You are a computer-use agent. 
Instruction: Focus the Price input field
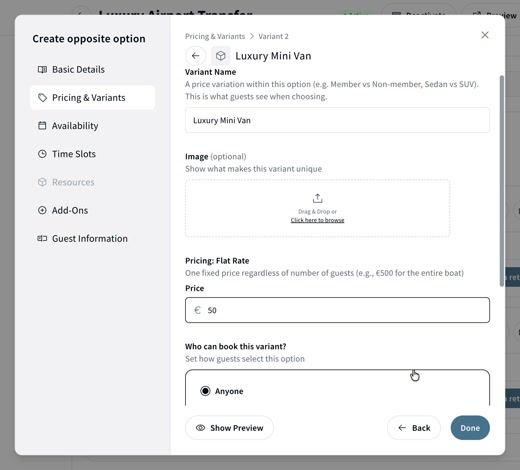click(337, 310)
